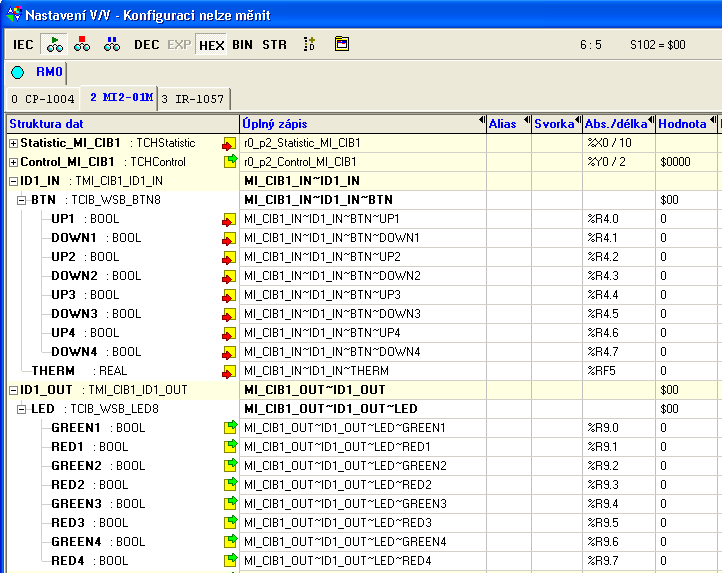Click the r0_p2_Statistic_MI_CIB1 cell

coord(363,143)
